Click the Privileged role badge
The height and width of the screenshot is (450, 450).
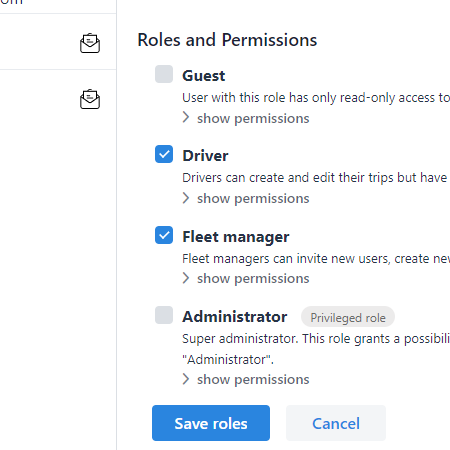click(348, 317)
